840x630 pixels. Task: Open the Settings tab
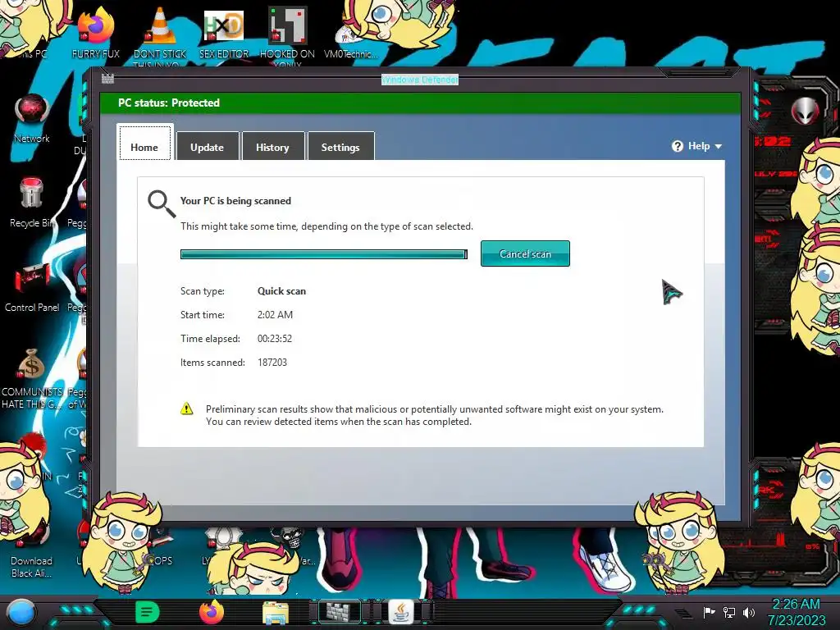click(340, 146)
